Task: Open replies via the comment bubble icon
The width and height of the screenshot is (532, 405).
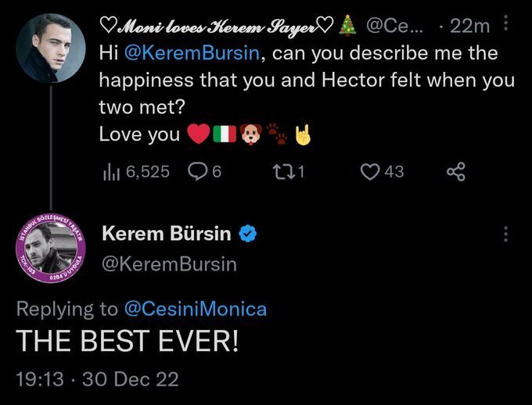Action: [197, 171]
